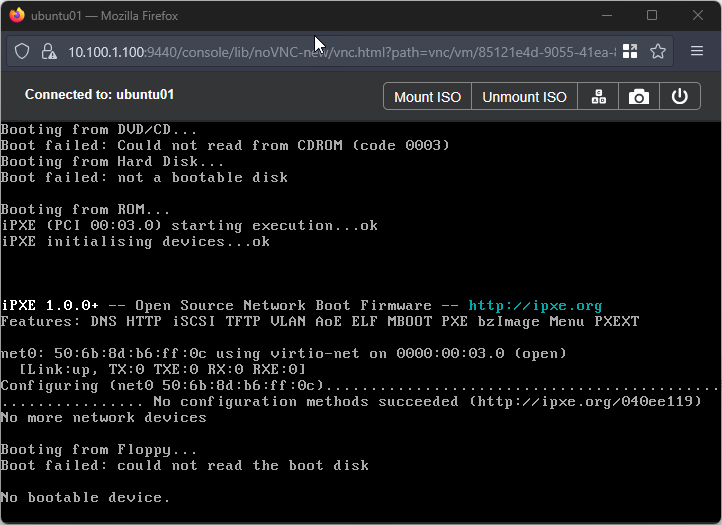
Task: Click the tracking protection shield icon
Action: coord(23,51)
